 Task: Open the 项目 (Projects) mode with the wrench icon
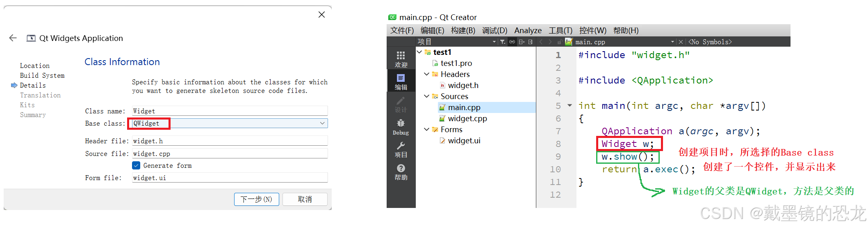(401, 149)
